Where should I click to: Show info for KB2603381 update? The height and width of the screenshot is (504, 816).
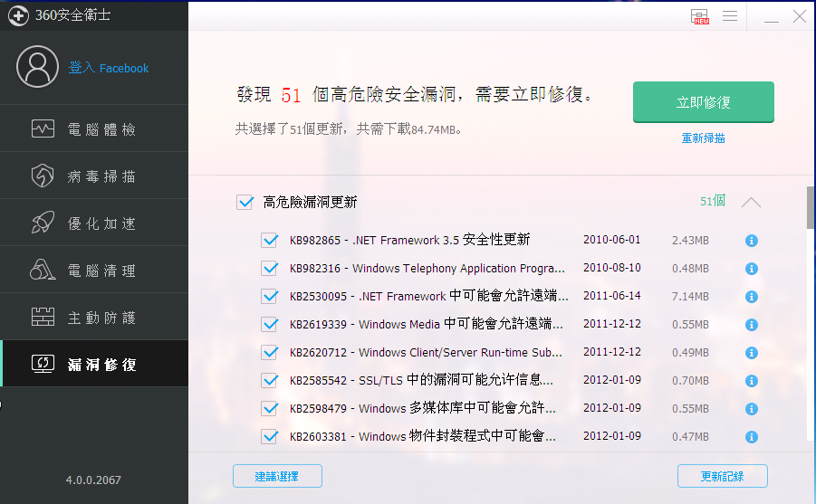[751, 437]
